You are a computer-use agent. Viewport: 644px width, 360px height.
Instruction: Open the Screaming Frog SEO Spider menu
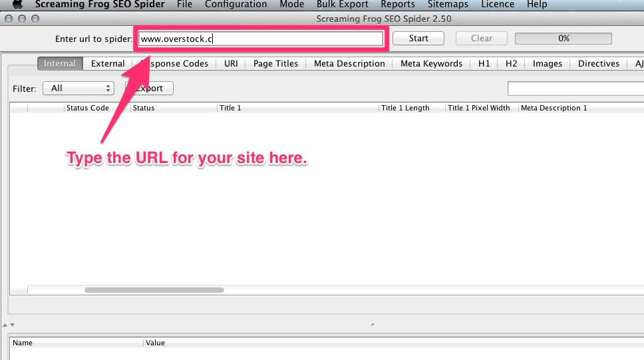click(100, 4)
